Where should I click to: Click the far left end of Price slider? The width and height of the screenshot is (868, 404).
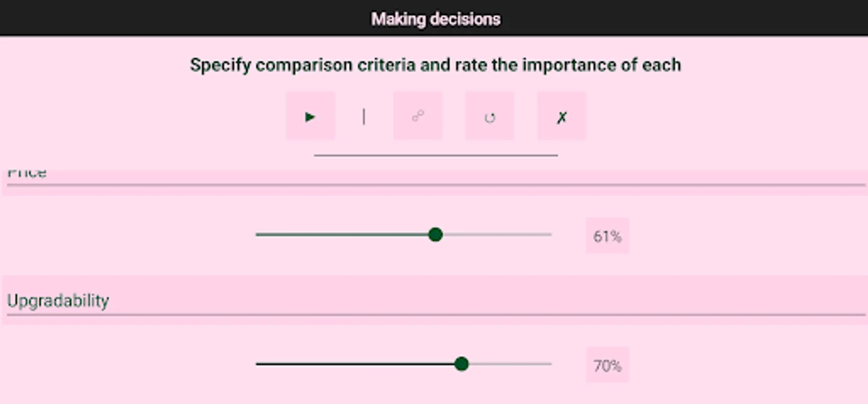coord(257,235)
